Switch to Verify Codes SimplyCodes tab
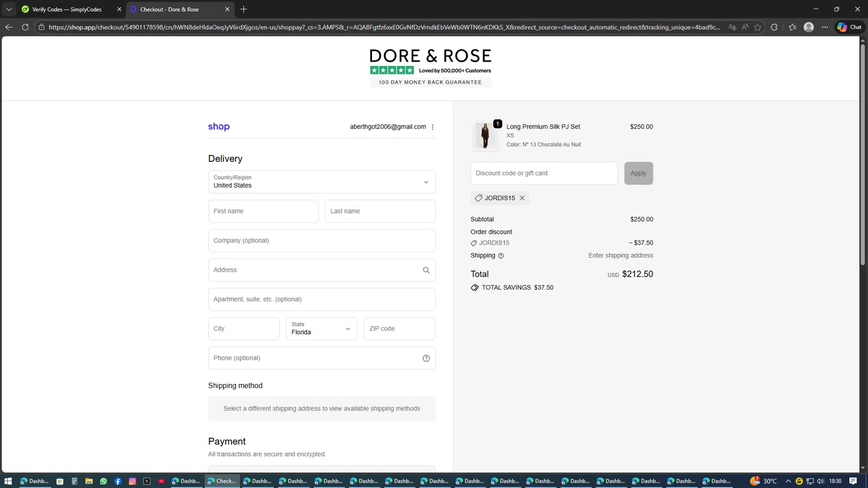The image size is (868, 488). [67, 9]
